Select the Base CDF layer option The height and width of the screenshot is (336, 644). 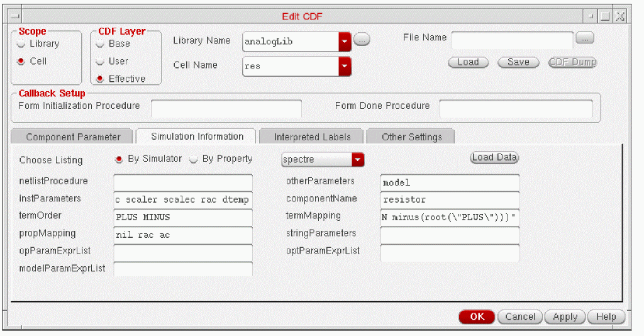[x=100, y=44]
